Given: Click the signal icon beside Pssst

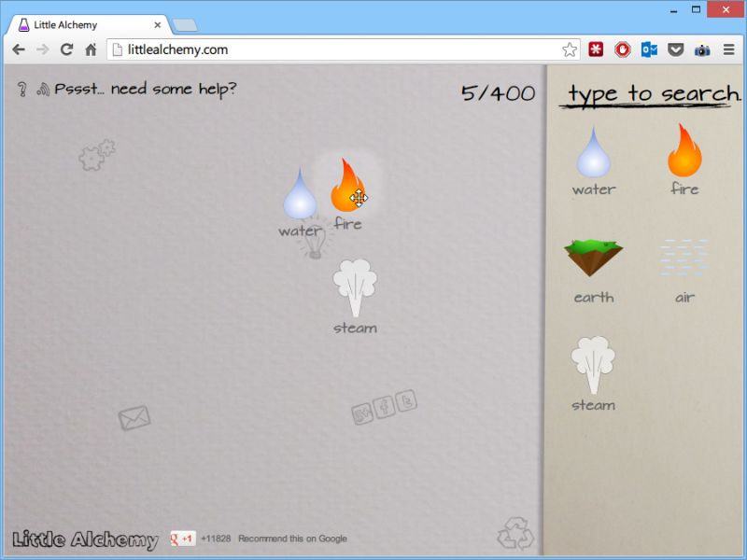Looking at the screenshot, I should tap(43, 89).
